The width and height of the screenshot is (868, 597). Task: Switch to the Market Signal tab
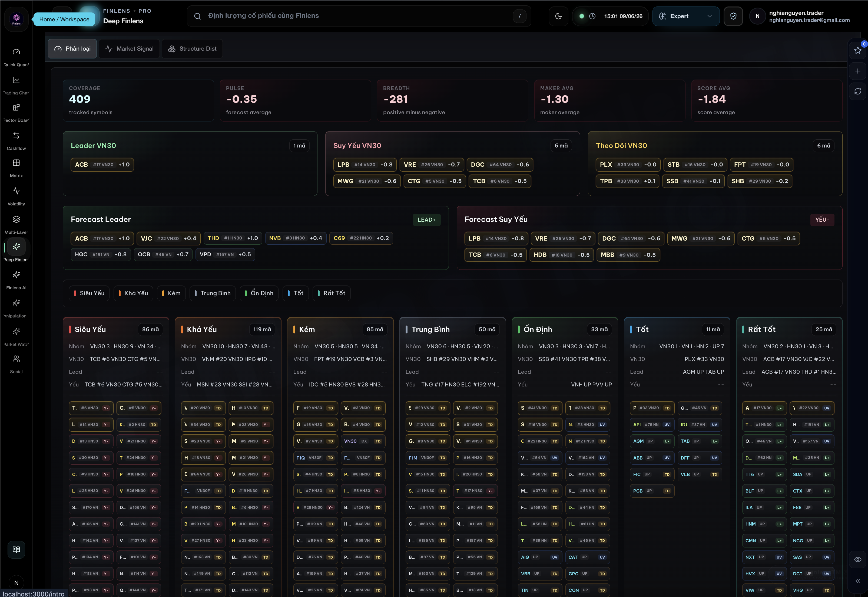point(129,49)
